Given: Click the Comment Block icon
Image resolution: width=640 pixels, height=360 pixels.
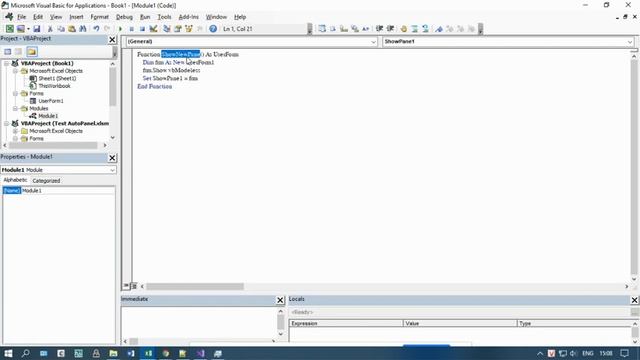Looking at the screenshot, I should pos(415,29).
